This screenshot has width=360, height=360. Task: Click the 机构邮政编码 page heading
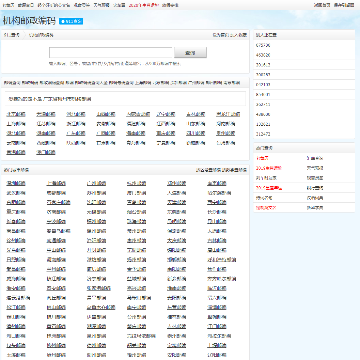click(29, 21)
